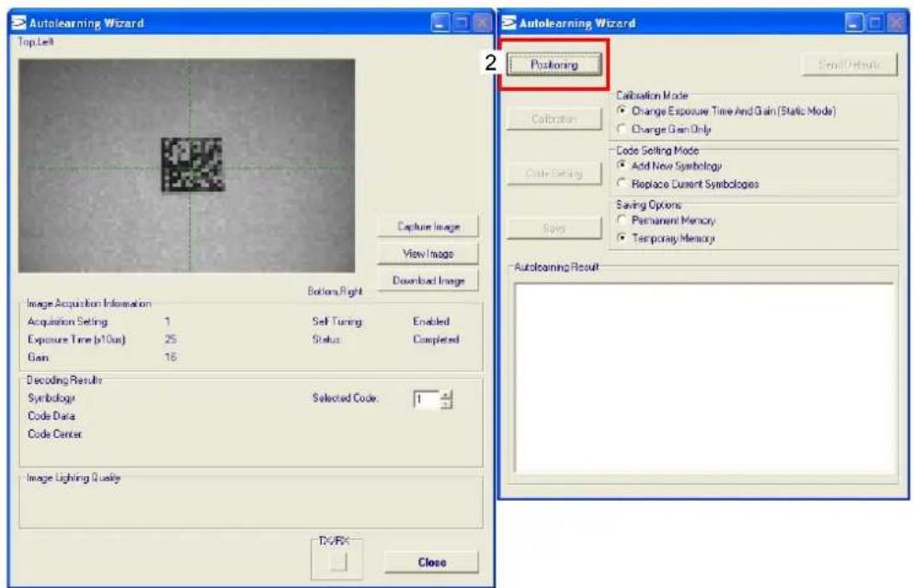Click the Calibration button
913x588 pixels.
click(x=554, y=119)
